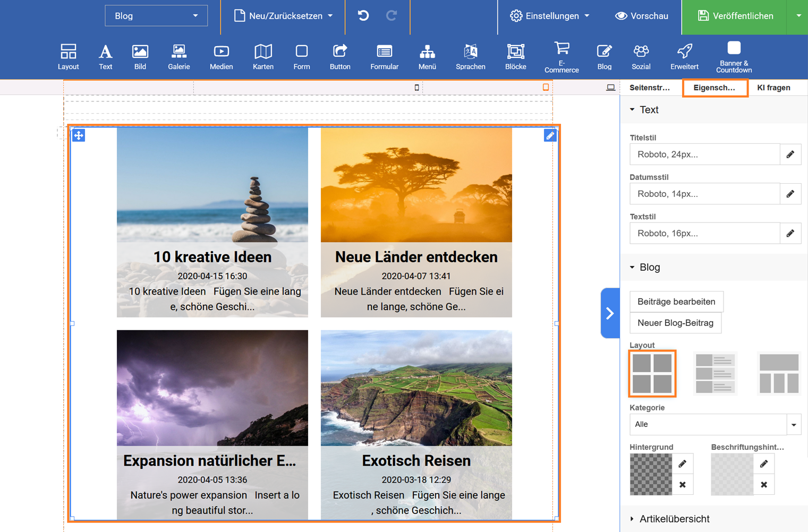This screenshot has width=808, height=532.
Task: Switch to the mobile phone view
Action: [416, 88]
